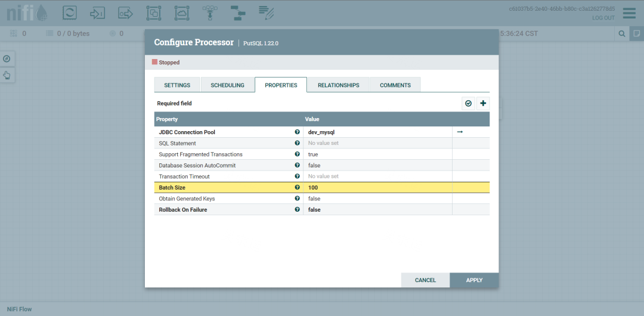Edit Database Session AutoCommit false value
Image resolution: width=644 pixels, height=316 pixels.
click(x=377, y=165)
